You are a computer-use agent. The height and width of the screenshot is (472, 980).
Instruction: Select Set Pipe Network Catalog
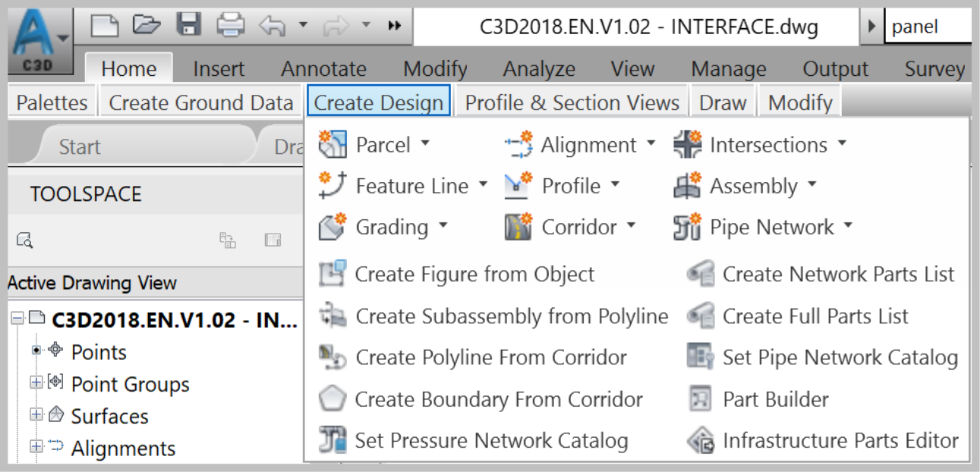[822, 357]
